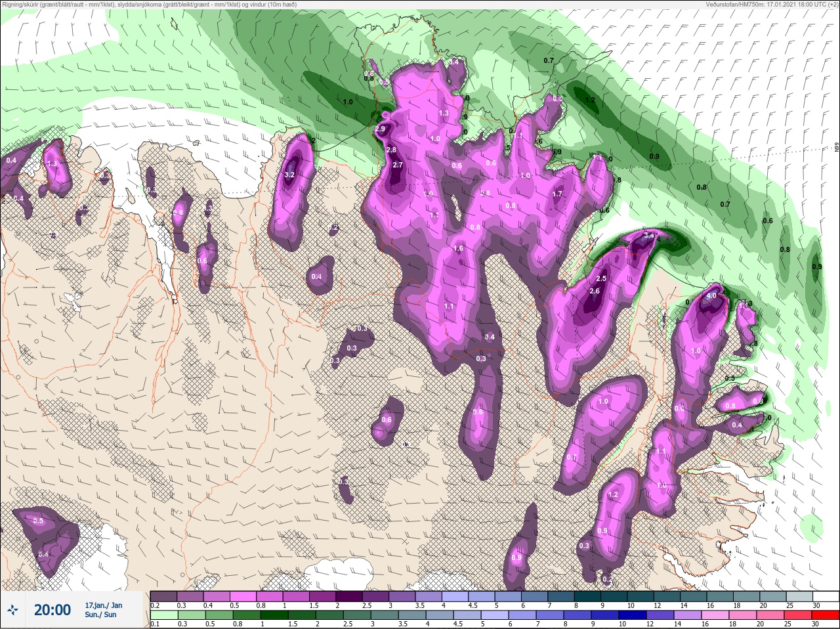The image size is (840, 629).
Task: Click the 3.2 snowfall value on the map
Action: point(290,175)
